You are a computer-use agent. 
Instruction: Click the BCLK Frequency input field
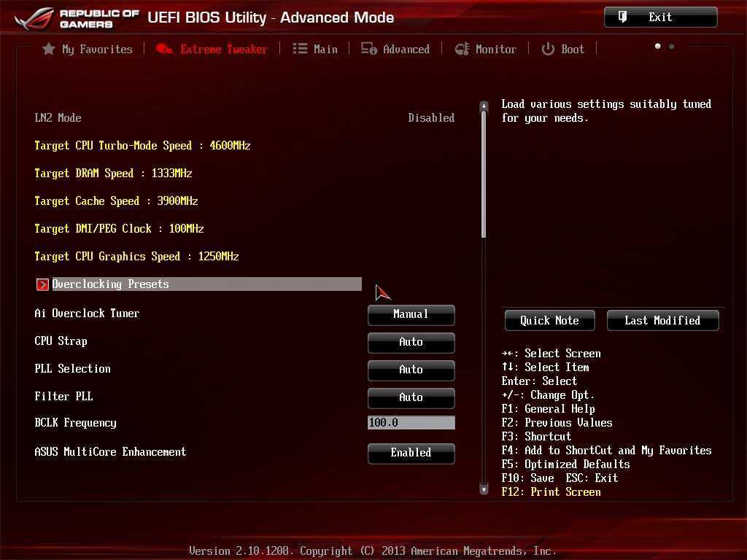411,423
